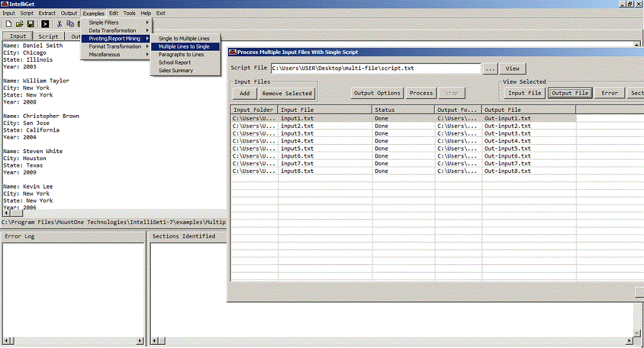This screenshot has height=348, width=644.
Task: Click the Remove Selected button
Action: point(287,93)
